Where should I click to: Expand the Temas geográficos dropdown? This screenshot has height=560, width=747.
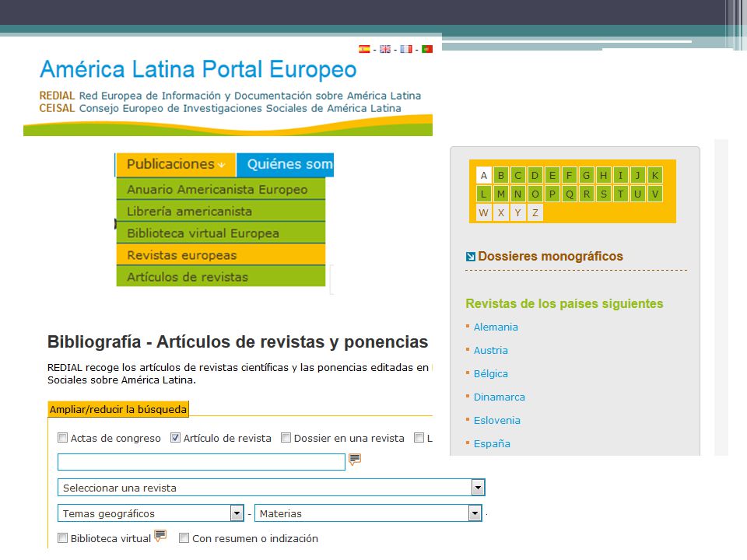[x=150, y=513]
